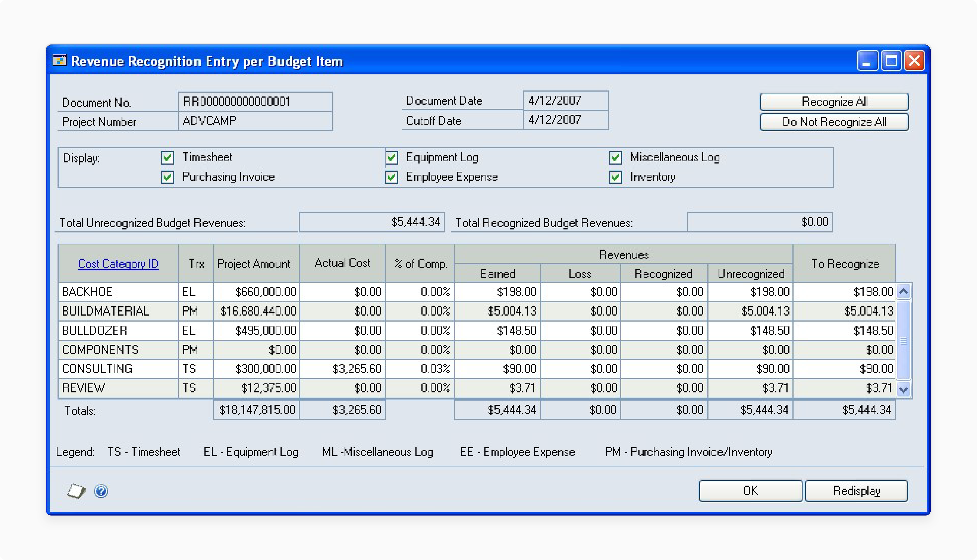Screen dimensions: 977x560
Task: Close the Revenue Recognition Entry window
Action: pos(914,61)
